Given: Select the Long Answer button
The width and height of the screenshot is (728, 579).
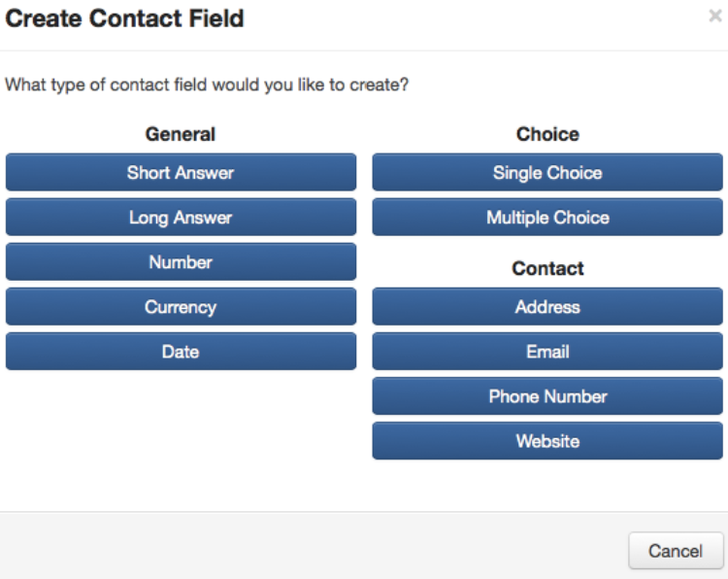Looking at the screenshot, I should click(x=181, y=218).
